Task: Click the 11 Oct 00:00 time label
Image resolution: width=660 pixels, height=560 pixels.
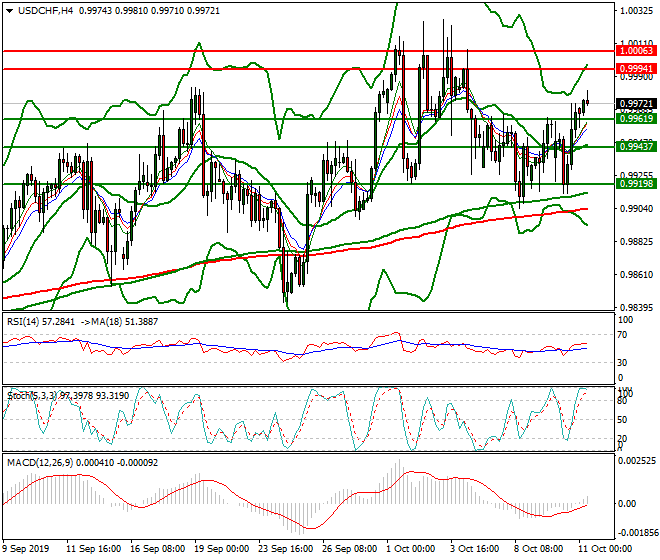Action: point(605,549)
